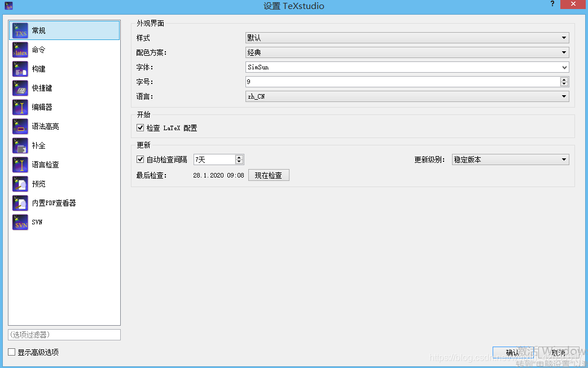
Task: Click the list icon beside 补全
Action: (x=20, y=145)
